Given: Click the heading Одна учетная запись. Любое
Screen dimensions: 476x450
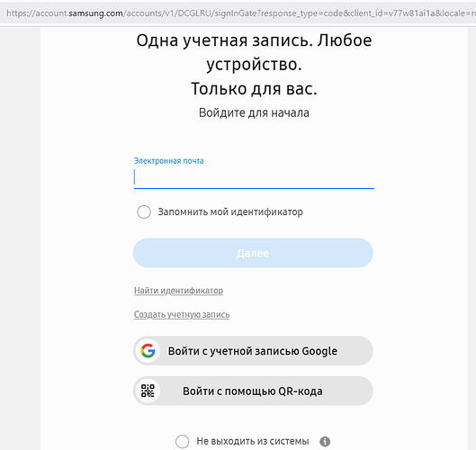Looking at the screenshot, I should [254, 40].
